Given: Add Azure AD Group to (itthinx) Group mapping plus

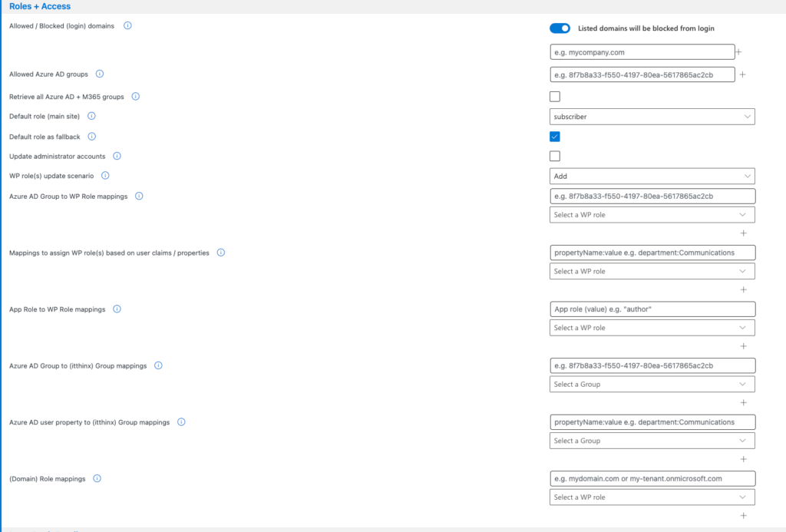Looking at the screenshot, I should (743, 402).
